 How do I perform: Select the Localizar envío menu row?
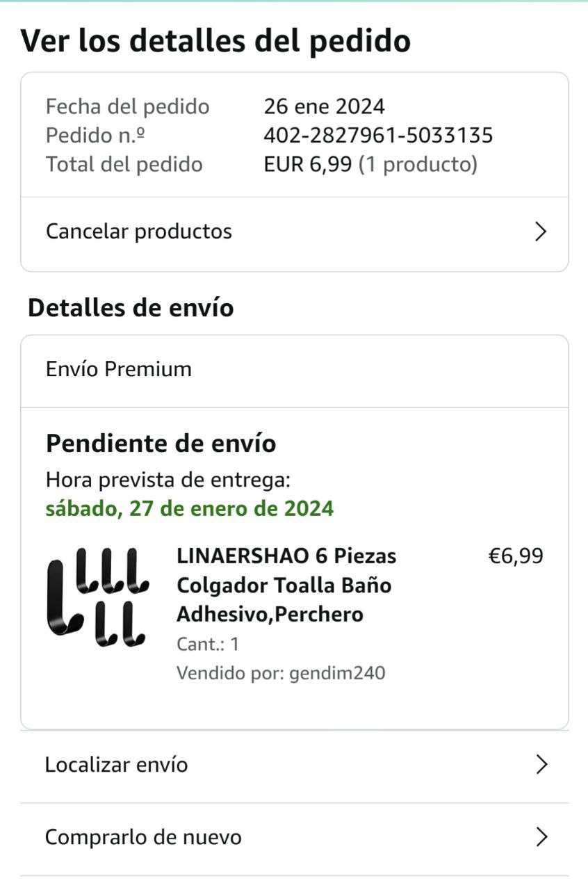tap(117, 765)
